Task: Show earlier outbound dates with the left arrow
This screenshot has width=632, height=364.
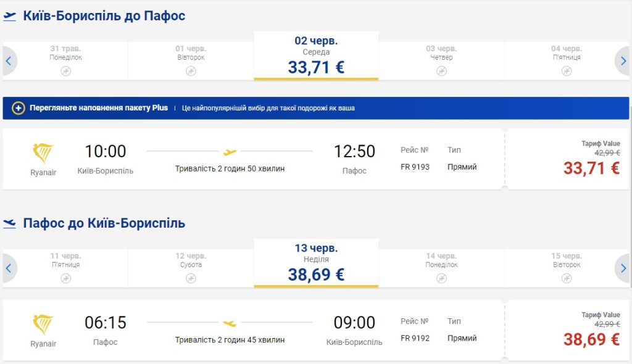Action: pyautogui.click(x=9, y=60)
